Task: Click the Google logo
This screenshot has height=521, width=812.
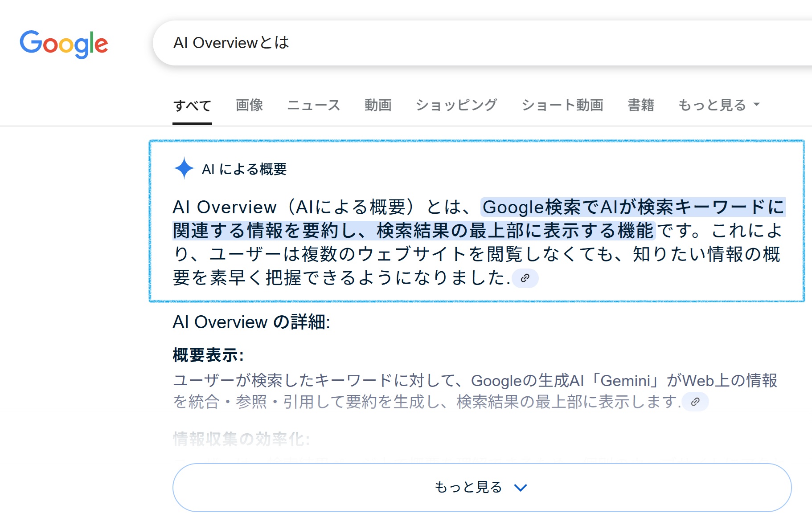Action: click(64, 44)
